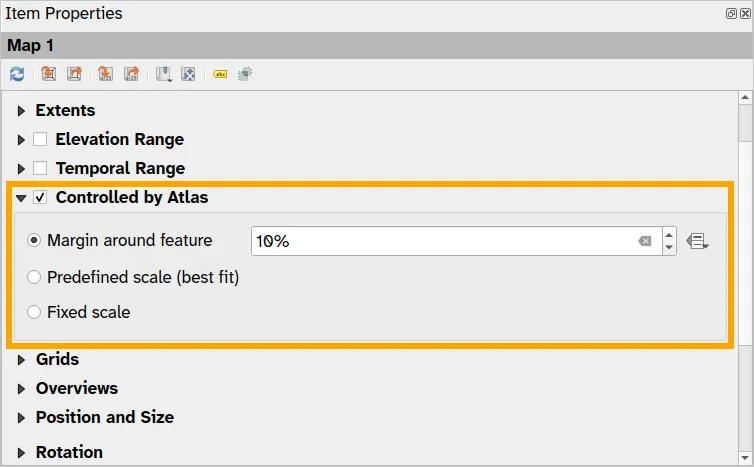Set map extent to match main canvas

point(48,74)
